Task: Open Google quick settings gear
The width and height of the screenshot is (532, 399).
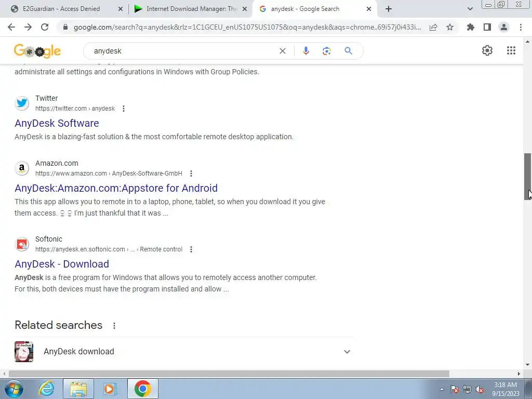Action: click(x=487, y=50)
